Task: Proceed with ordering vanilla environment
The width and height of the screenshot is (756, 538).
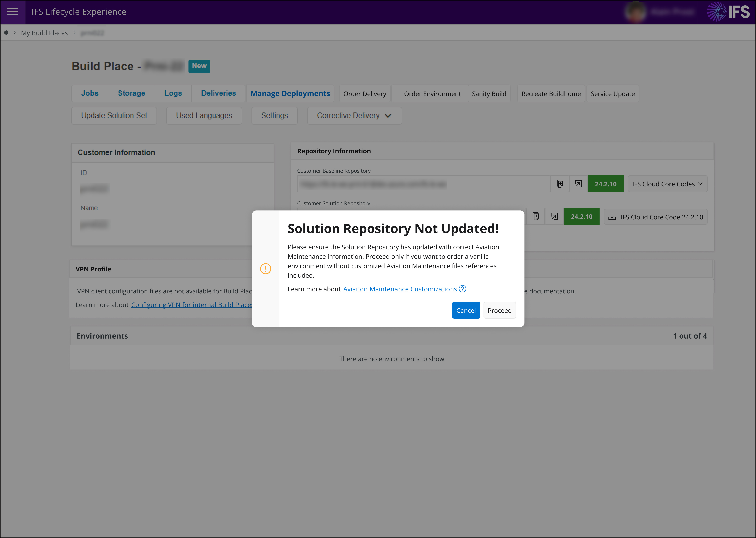Action: pos(500,310)
